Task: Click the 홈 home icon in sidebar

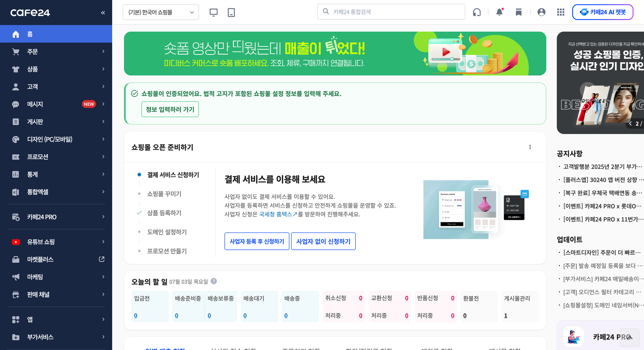Action: (x=16, y=34)
